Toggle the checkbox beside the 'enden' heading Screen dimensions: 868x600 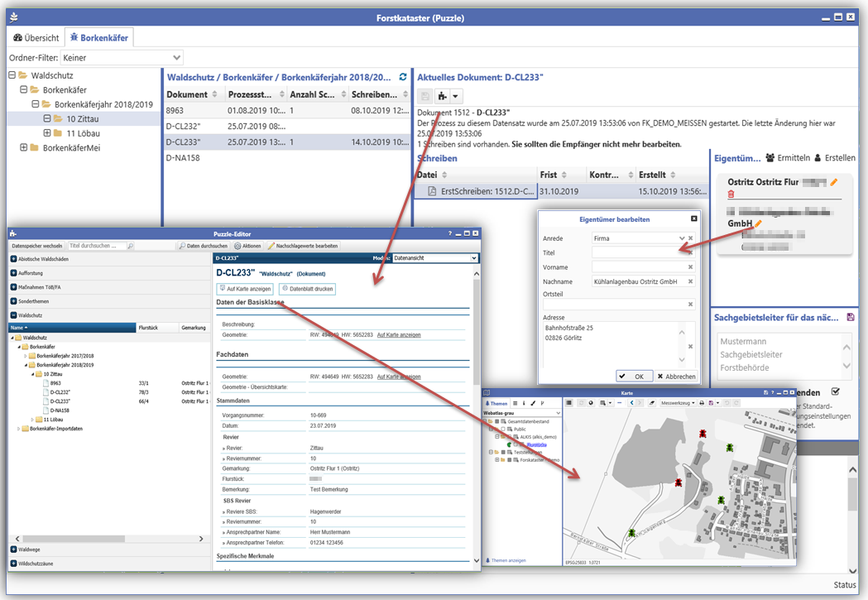835,391
